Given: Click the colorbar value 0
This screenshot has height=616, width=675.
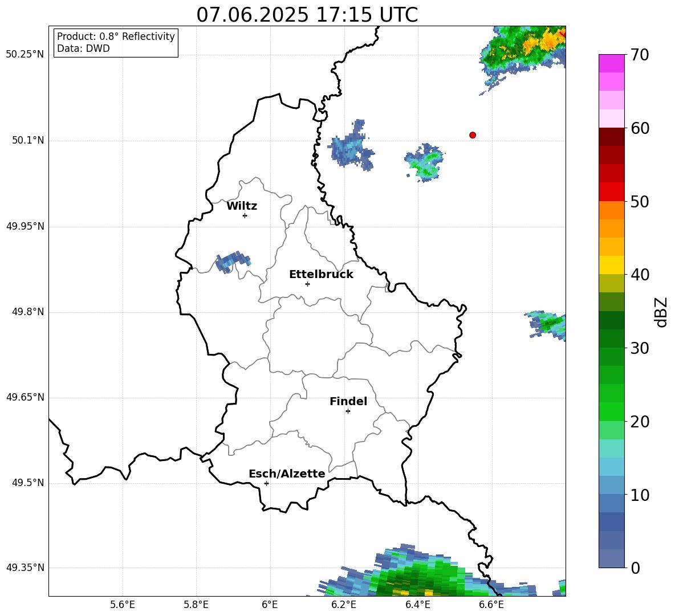Looking at the screenshot, I should coord(636,568).
